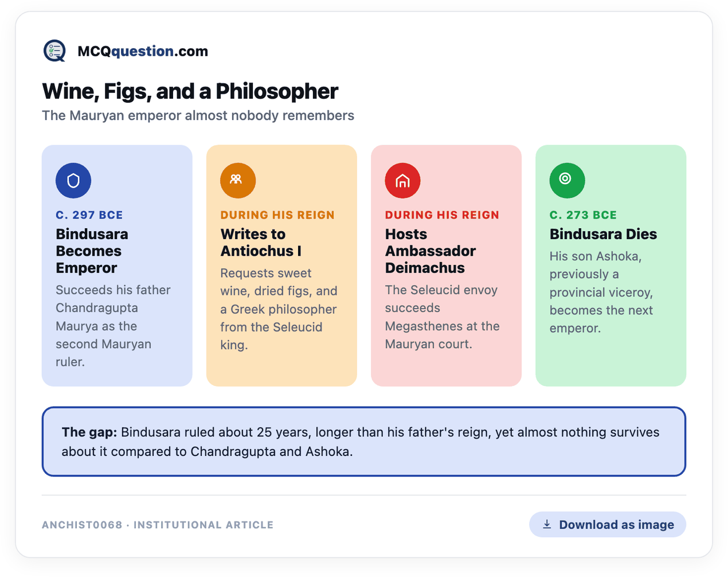Click the download arrow icon
Screen dimensions: 728x577
pyautogui.click(x=547, y=524)
